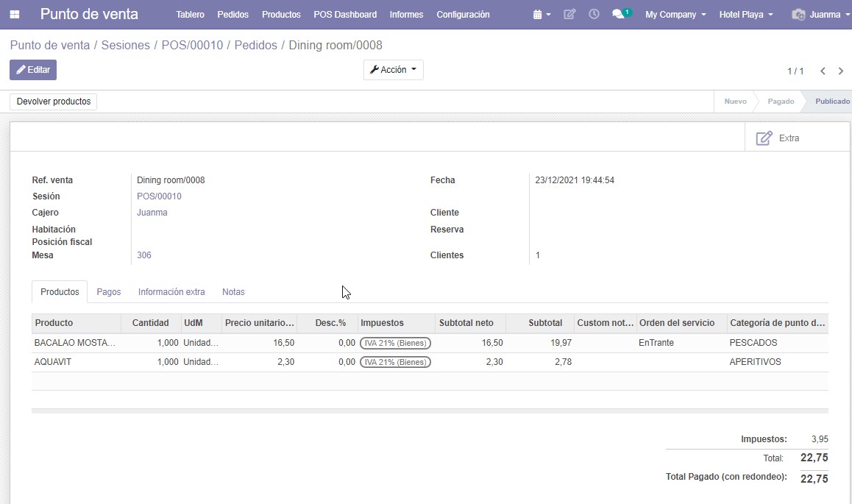852x504 pixels.
Task: Open the conversations chat icon with badge
Action: (622, 13)
